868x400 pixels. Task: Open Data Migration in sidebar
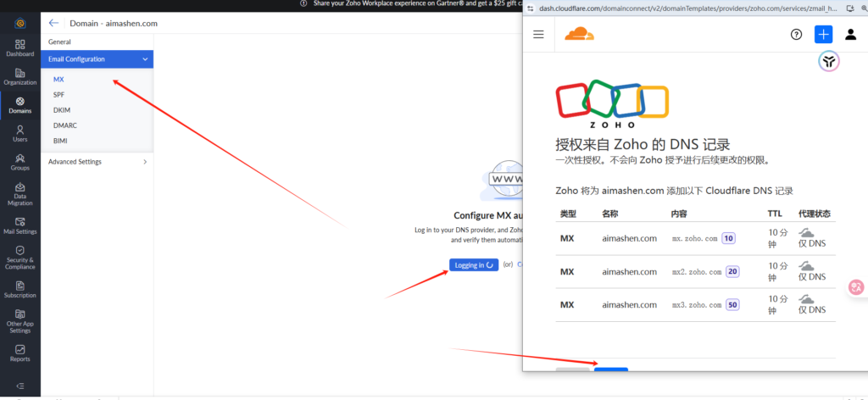tap(20, 193)
